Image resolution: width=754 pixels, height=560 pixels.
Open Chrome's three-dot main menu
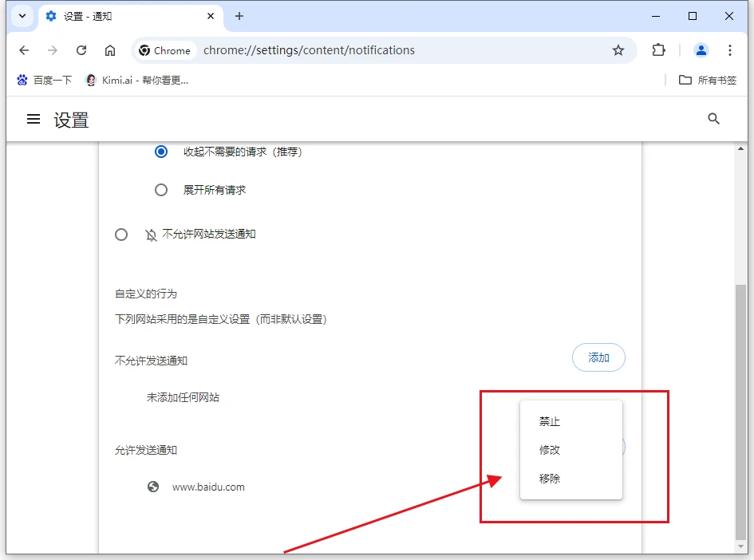coord(729,50)
